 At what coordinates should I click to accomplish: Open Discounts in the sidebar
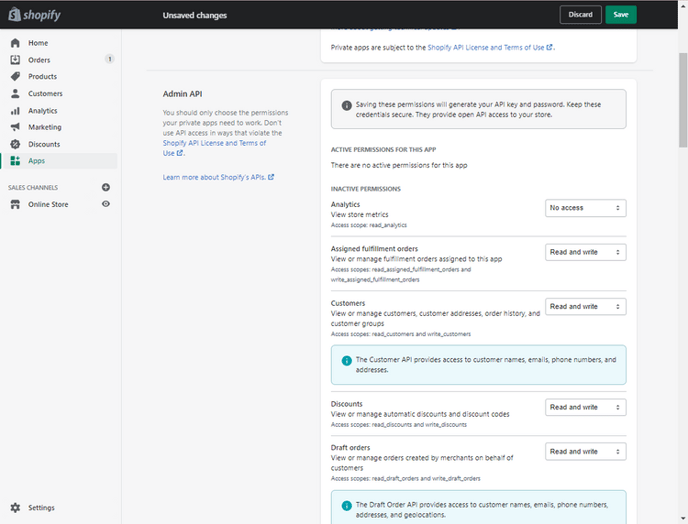coord(59,144)
